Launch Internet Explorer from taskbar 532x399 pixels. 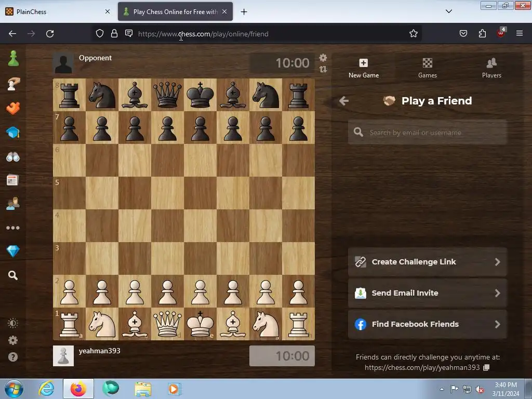(46, 389)
